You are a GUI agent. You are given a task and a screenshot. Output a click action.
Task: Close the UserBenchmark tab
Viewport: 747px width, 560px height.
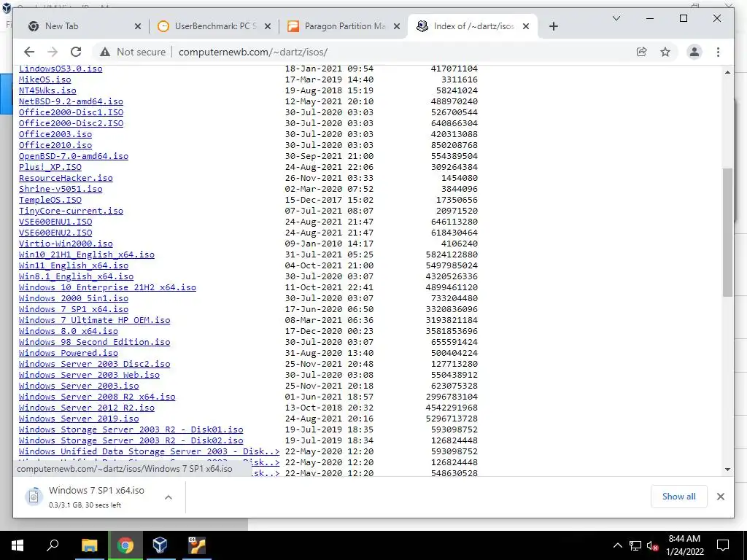coord(268,26)
